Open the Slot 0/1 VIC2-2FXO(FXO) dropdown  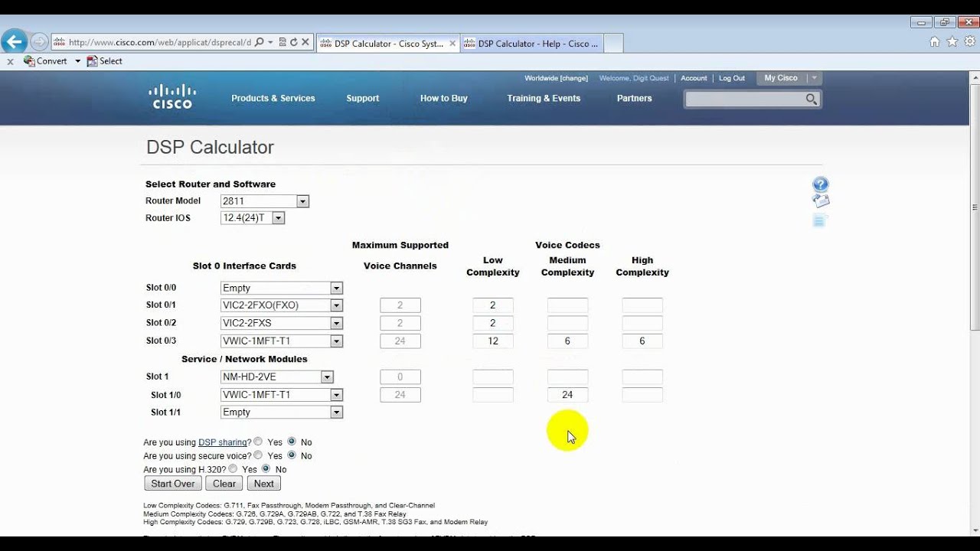click(x=282, y=305)
